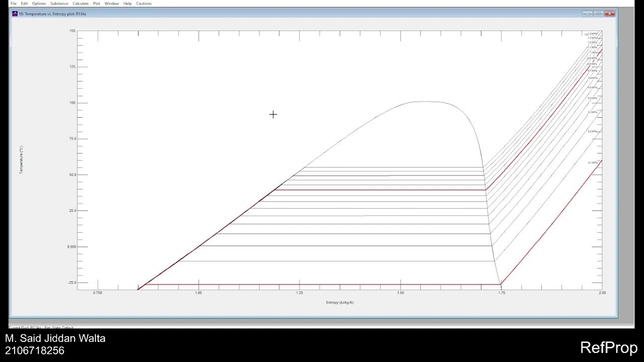Open the Calculate menu
This screenshot has height=362, width=644.
(80, 4)
